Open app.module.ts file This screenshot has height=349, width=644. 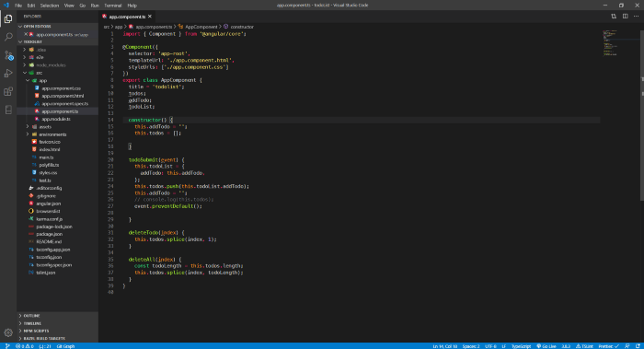coord(56,119)
